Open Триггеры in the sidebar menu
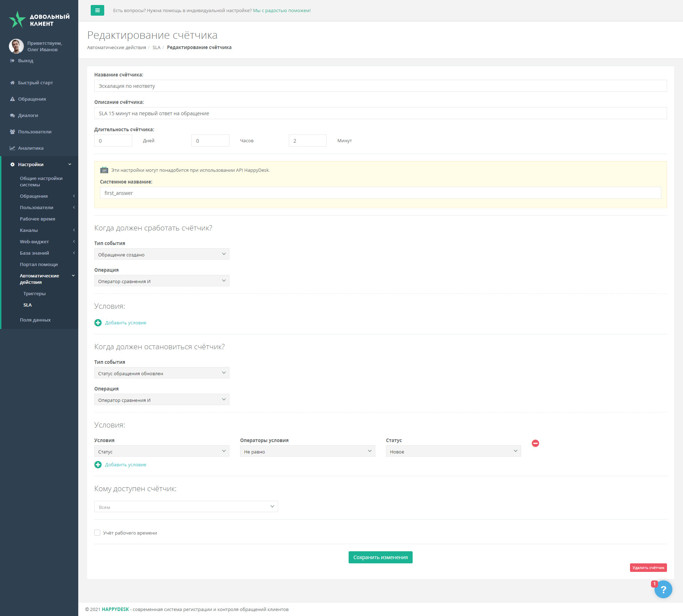Screen dimensions: 683x616 pos(35,293)
